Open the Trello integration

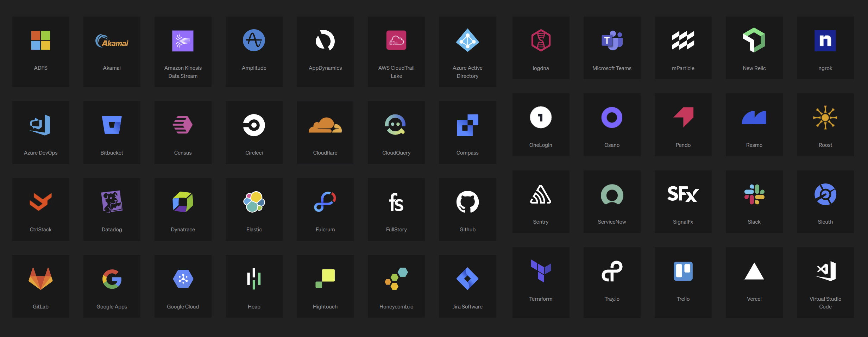[683, 282]
